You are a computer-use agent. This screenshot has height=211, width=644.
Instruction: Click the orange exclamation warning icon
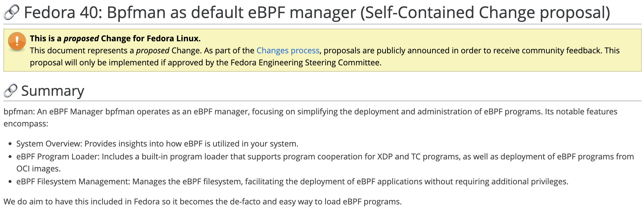click(17, 41)
